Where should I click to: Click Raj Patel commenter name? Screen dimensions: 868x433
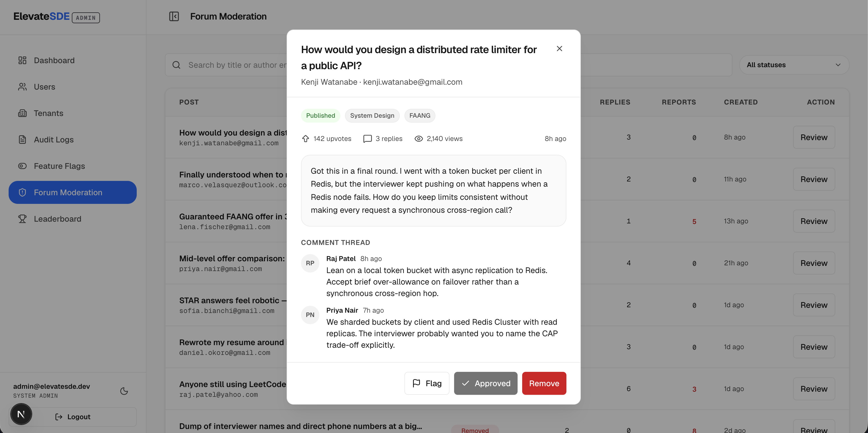pyautogui.click(x=341, y=258)
